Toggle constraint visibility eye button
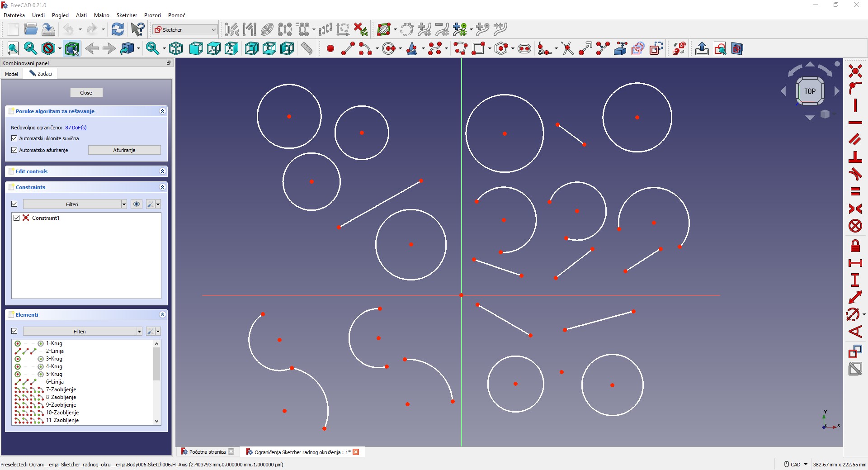The height and width of the screenshot is (470, 868). (137, 204)
